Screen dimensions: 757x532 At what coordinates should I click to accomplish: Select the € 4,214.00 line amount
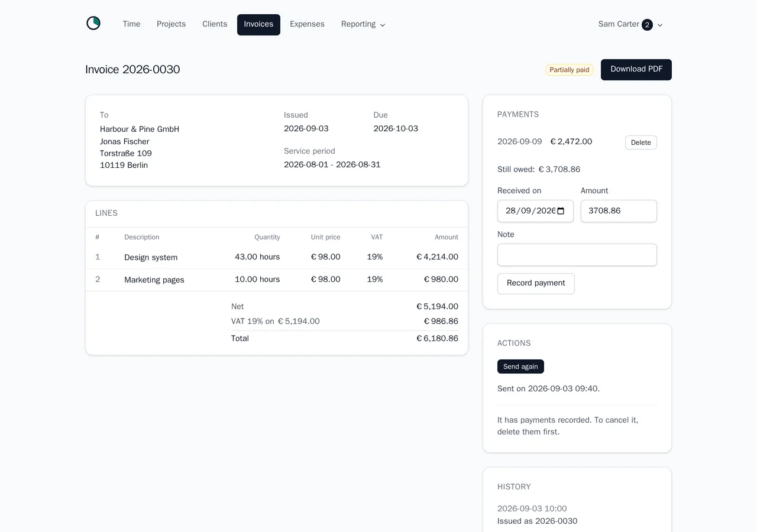click(x=437, y=257)
